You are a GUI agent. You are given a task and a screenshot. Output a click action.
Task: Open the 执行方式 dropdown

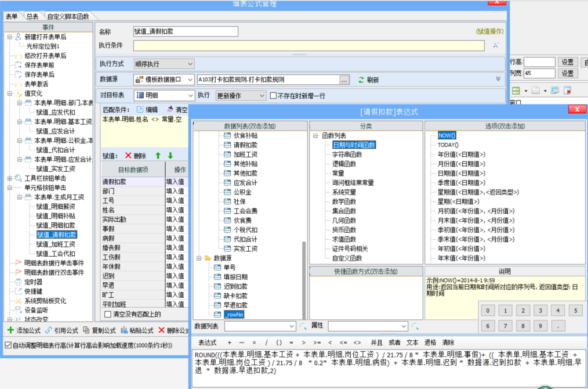pyautogui.click(x=190, y=64)
